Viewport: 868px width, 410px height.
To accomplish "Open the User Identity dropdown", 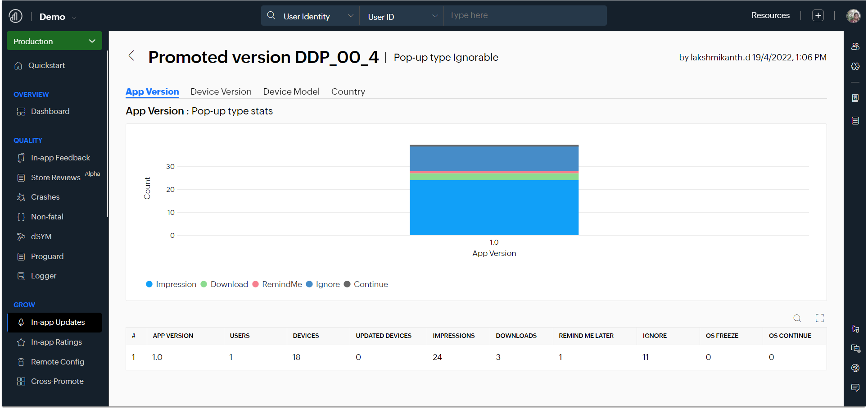I will tap(318, 16).
